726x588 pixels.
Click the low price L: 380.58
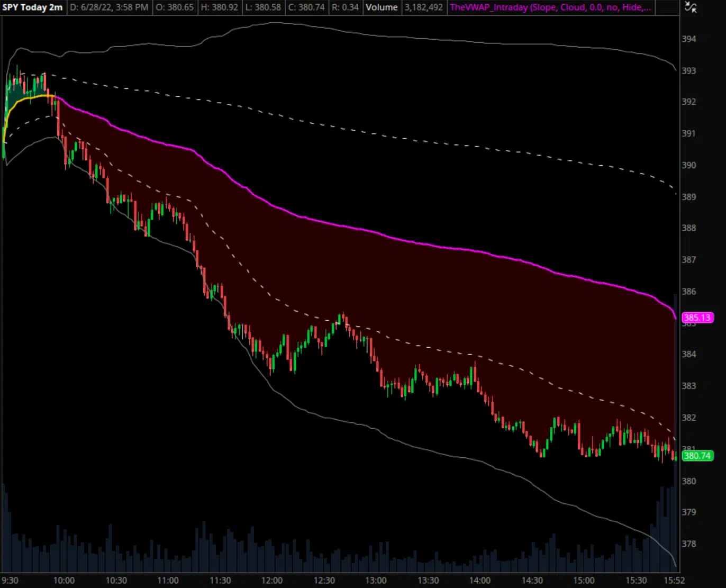pyautogui.click(x=263, y=7)
